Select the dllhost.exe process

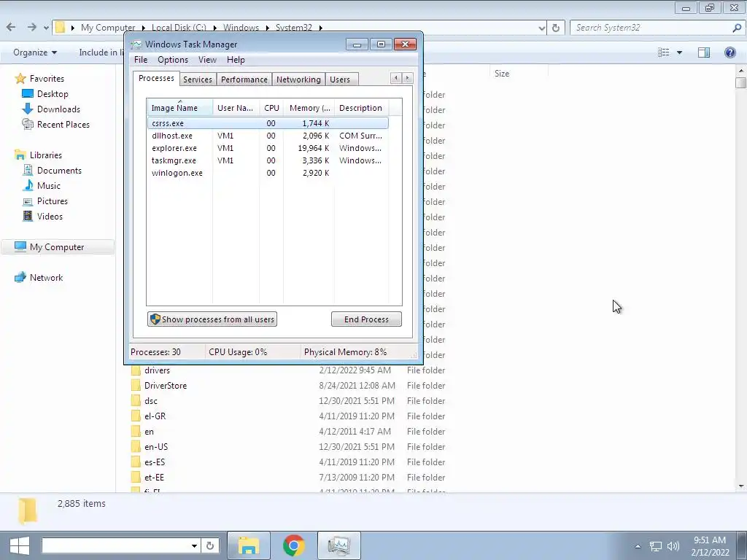(x=172, y=136)
